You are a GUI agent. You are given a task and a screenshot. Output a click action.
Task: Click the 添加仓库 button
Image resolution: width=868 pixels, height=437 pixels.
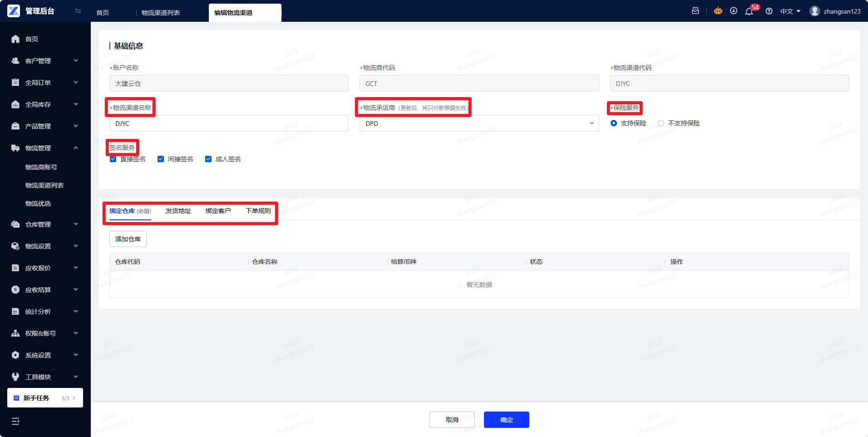pyautogui.click(x=128, y=239)
